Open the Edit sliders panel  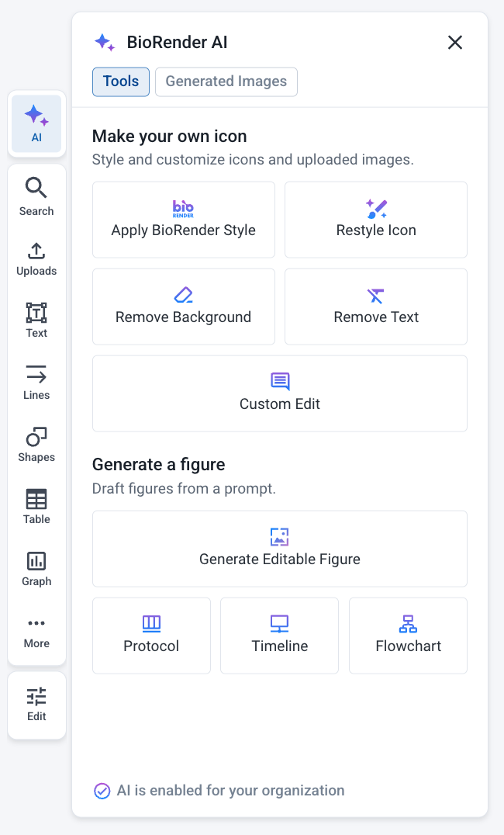tap(36, 705)
